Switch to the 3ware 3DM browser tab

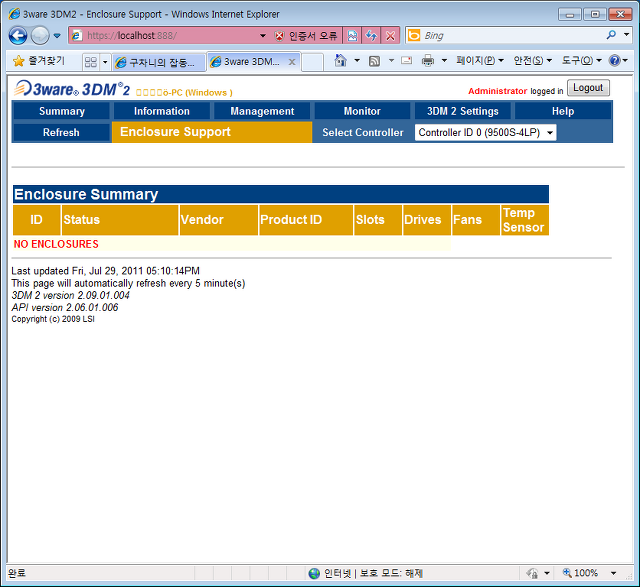(249, 62)
